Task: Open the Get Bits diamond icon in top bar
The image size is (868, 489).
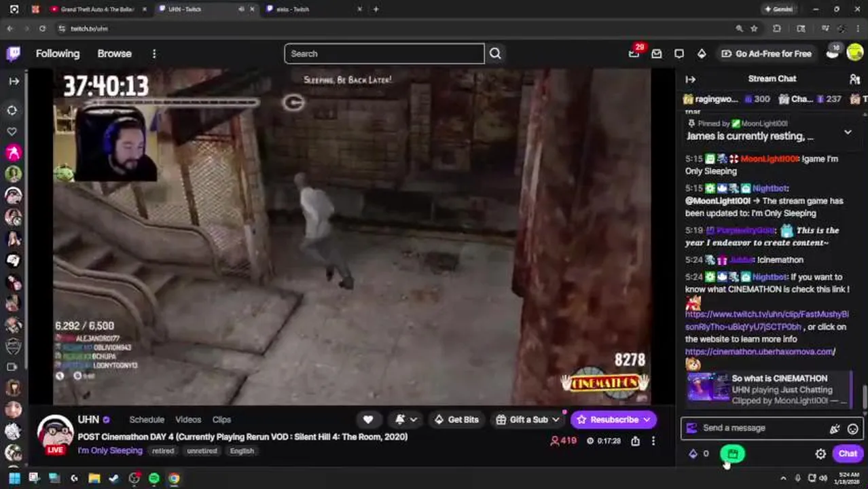Action: [702, 54]
